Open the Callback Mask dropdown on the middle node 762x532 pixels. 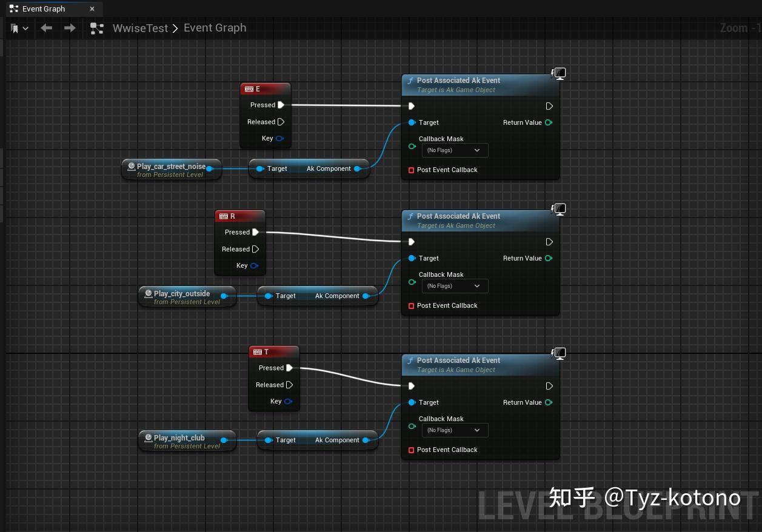(455, 285)
